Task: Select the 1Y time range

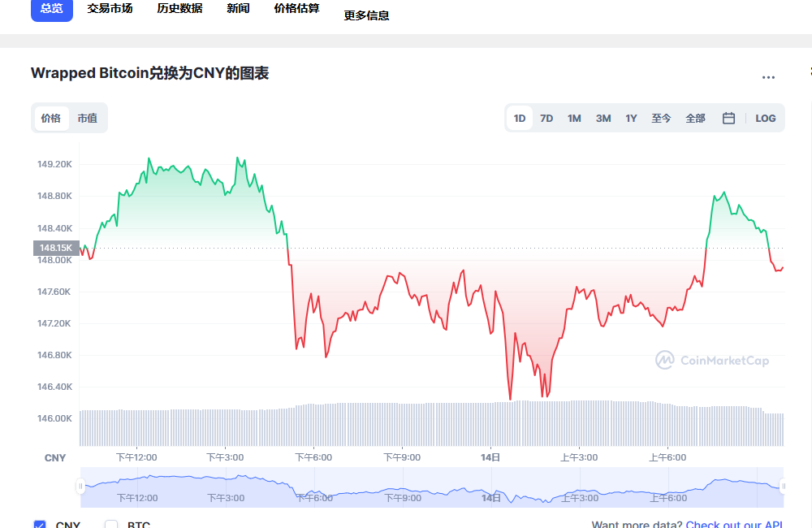Action: 631,118
